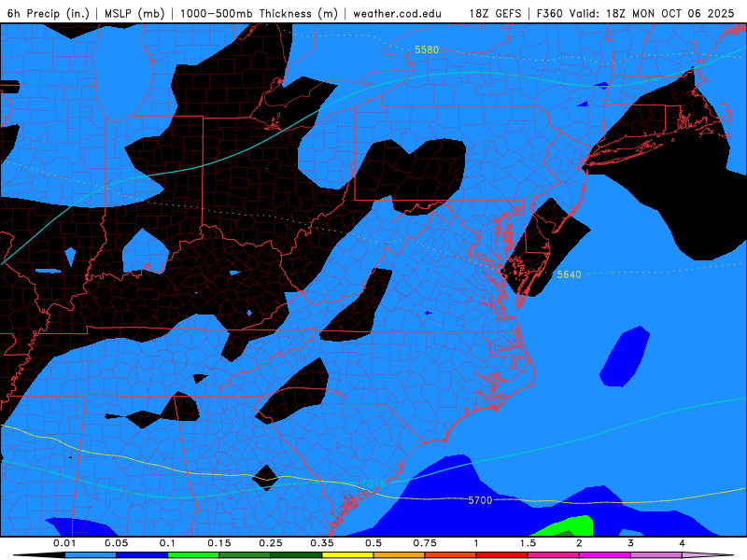Click the 0.05 legend value
The height and width of the screenshot is (560, 747).
(x=116, y=543)
